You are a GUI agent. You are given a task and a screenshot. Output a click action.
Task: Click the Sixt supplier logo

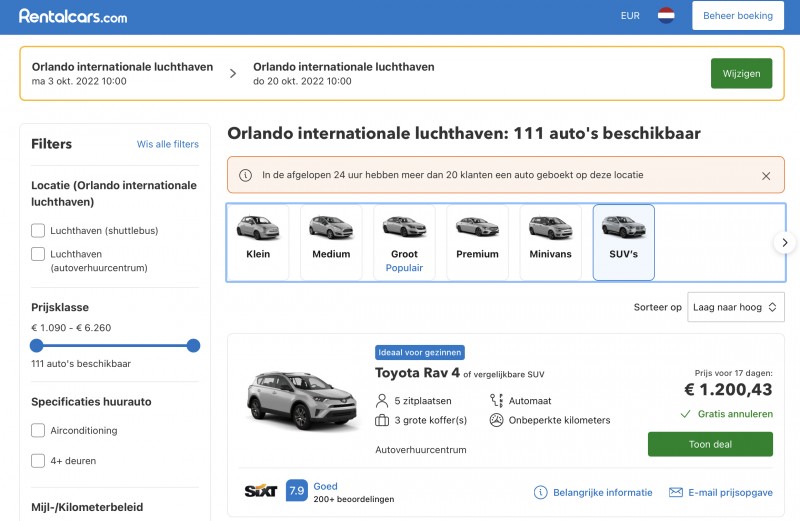point(260,491)
